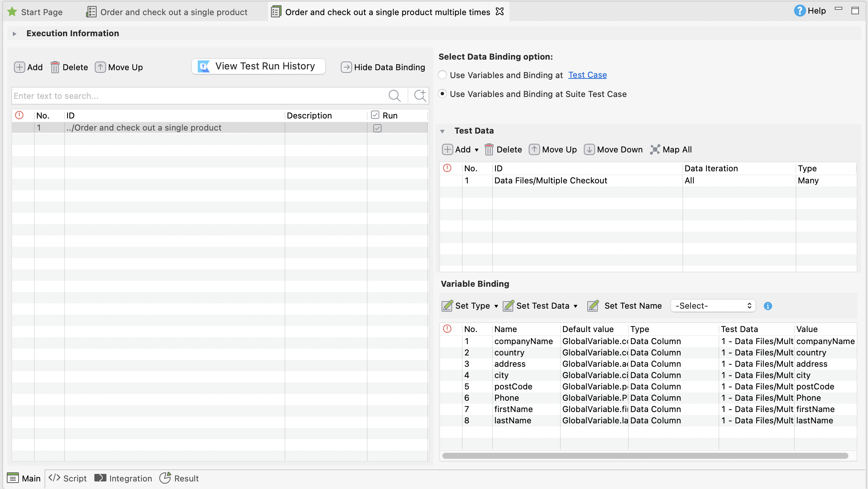This screenshot has height=489, width=868.
Task: Open Help
Action: pos(810,11)
